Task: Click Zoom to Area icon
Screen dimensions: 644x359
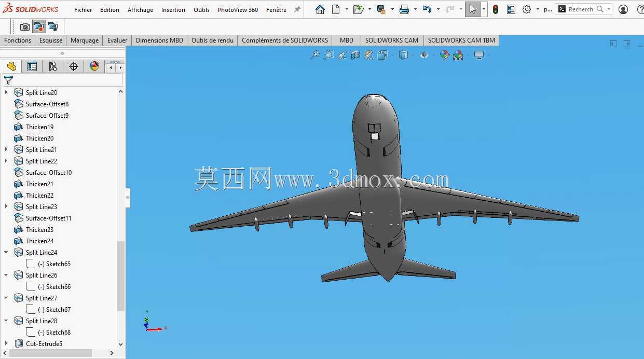Action: point(328,55)
